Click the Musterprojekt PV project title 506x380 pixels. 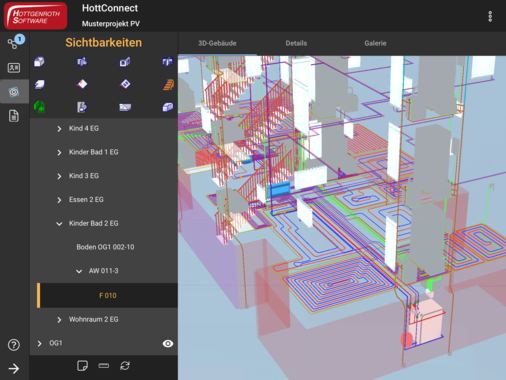tap(111, 24)
